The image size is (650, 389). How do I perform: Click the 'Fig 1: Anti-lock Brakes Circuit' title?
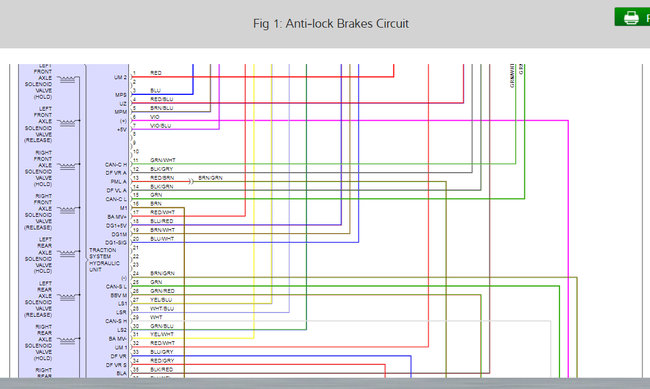[331, 24]
